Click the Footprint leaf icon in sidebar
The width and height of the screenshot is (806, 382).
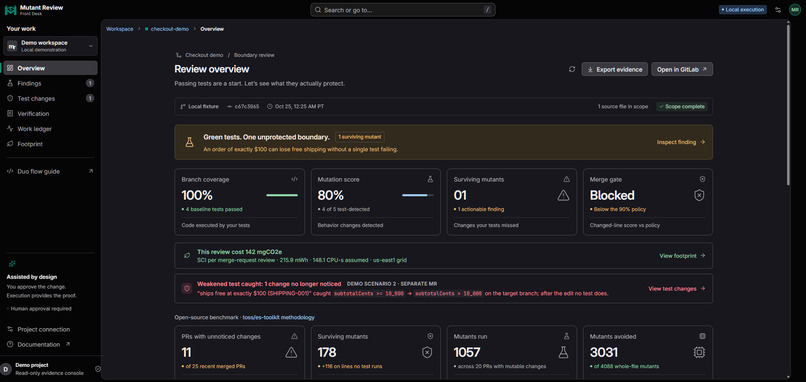[x=10, y=144]
